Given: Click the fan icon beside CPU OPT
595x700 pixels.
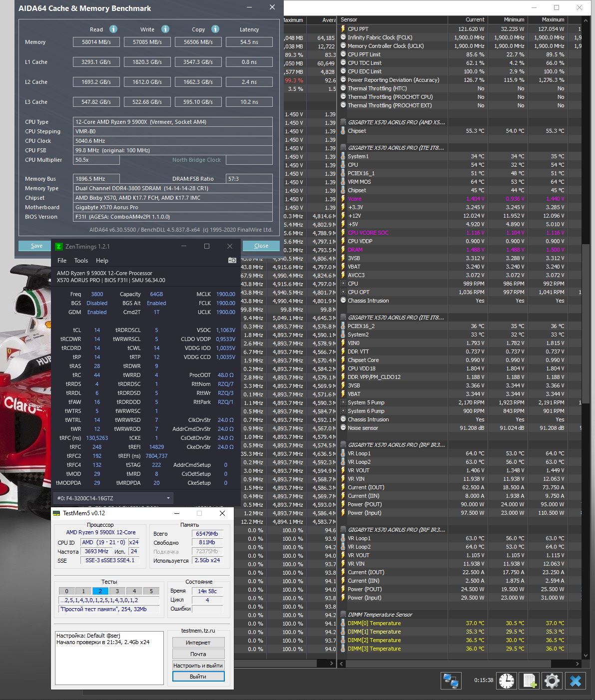Looking at the screenshot, I should pyautogui.click(x=343, y=292).
